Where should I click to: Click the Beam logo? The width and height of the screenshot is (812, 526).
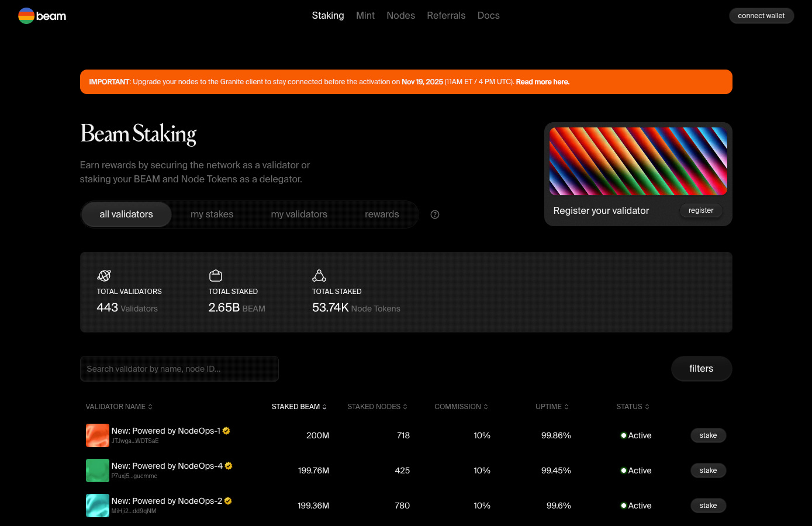click(x=42, y=16)
